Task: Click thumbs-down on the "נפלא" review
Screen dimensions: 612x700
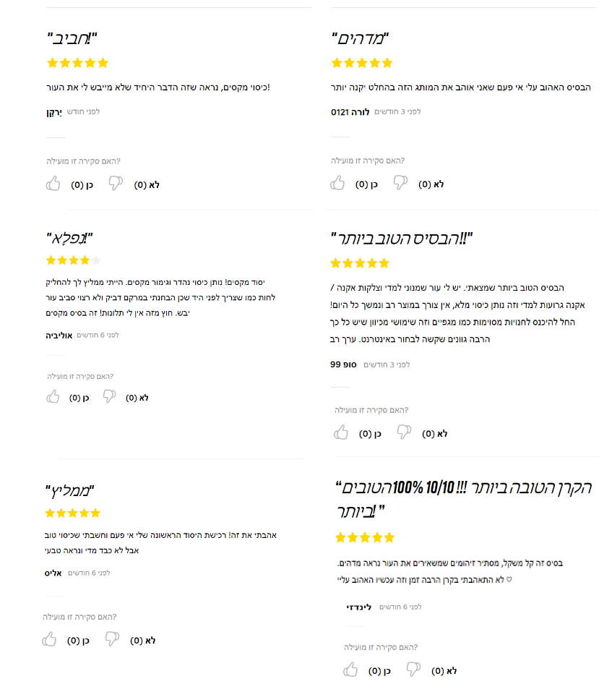Action: 109,396
